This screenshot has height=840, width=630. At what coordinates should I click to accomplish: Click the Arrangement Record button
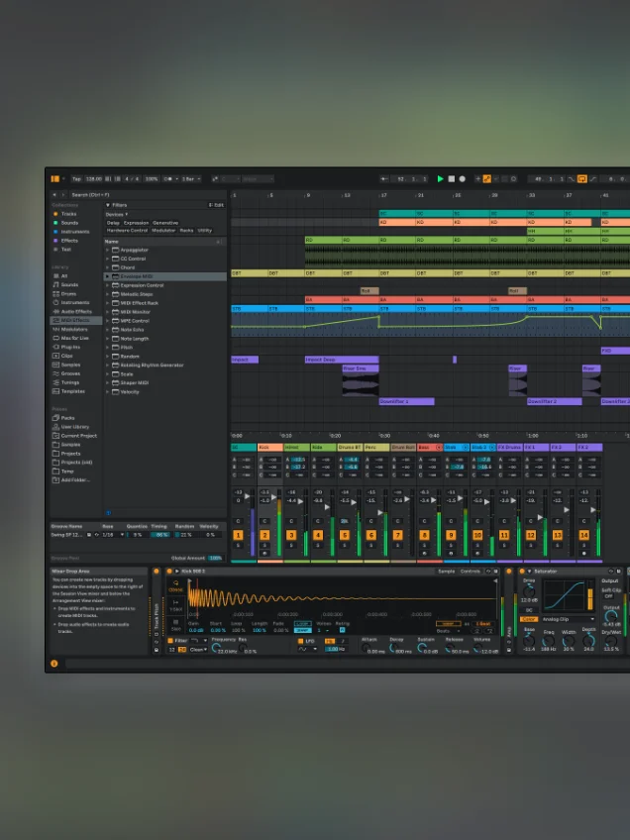point(462,179)
